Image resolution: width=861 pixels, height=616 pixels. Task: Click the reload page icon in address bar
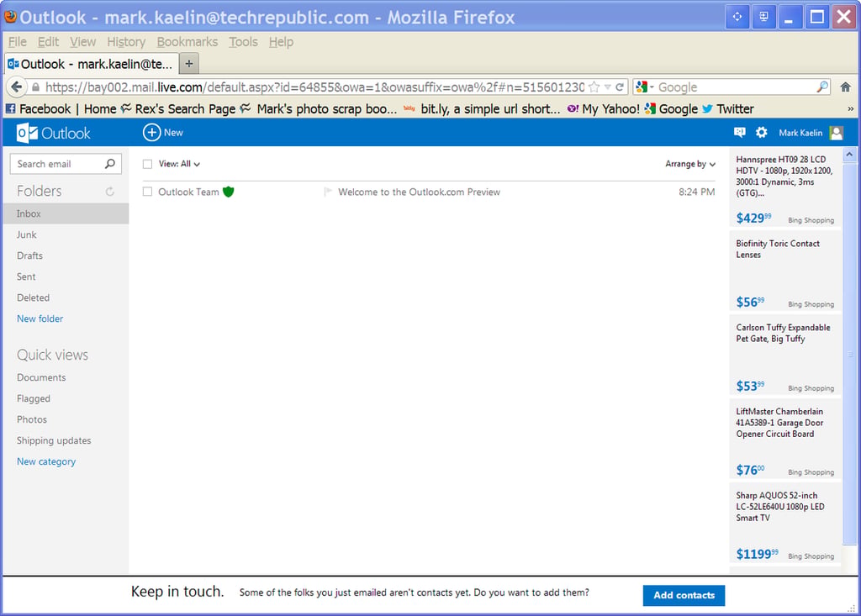click(620, 87)
